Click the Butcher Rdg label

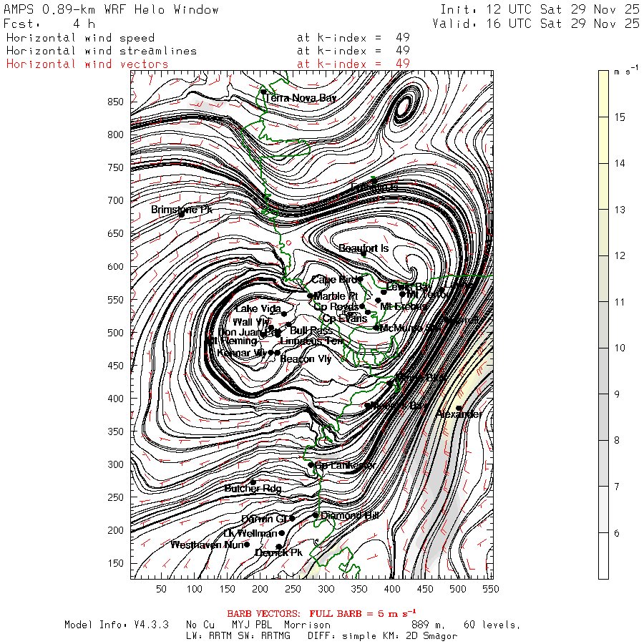coord(253,488)
